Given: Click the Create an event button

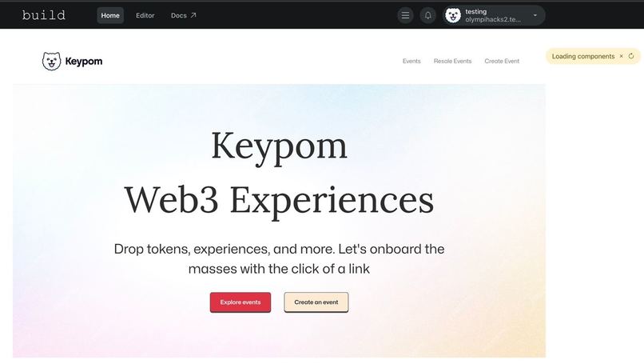Looking at the screenshot, I should [x=316, y=302].
